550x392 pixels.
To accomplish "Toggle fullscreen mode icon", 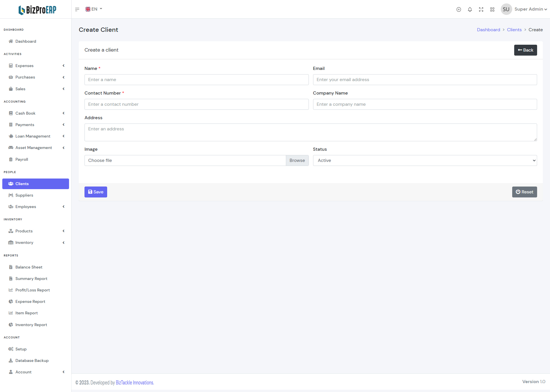I will 481,9.
